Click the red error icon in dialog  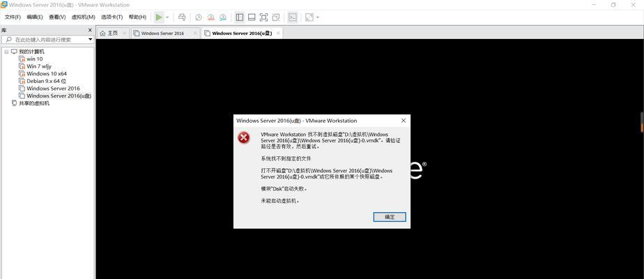243,137
